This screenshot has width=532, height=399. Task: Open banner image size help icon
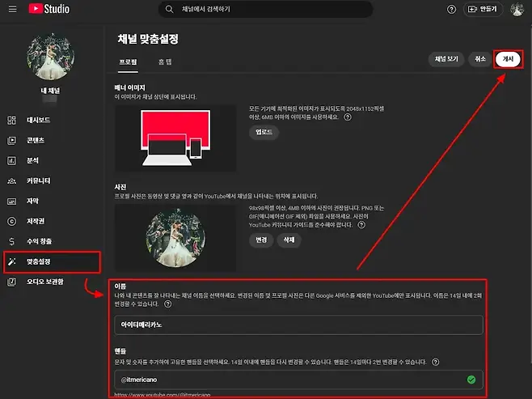tap(348, 117)
